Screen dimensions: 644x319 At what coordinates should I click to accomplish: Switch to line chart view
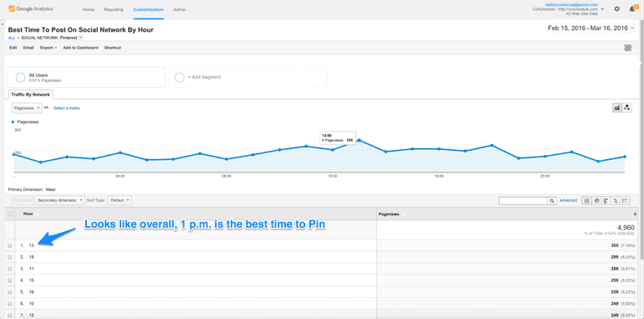coord(617,108)
